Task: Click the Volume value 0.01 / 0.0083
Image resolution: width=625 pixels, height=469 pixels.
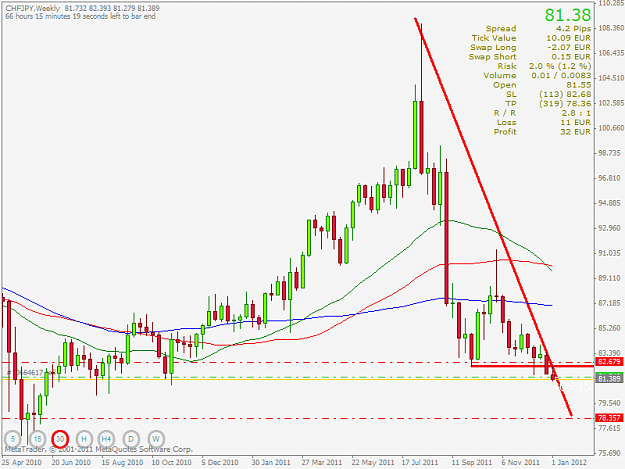Action: (x=561, y=75)
